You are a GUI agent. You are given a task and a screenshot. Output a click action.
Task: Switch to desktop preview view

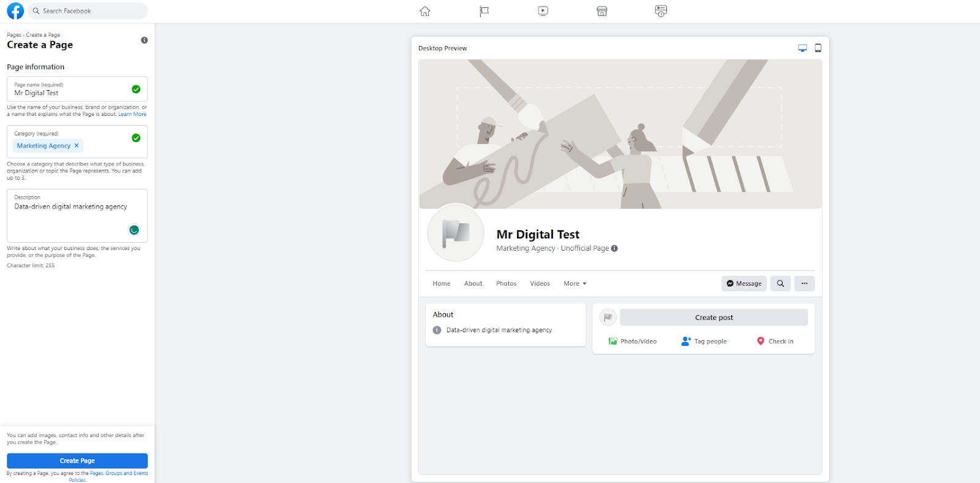(x=802, y=48)
